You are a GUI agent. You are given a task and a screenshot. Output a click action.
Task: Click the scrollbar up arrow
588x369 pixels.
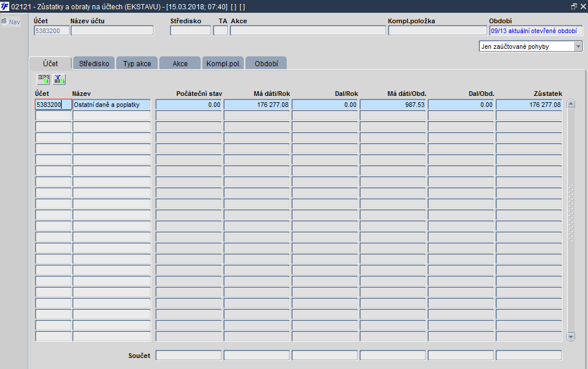point(571,104)
